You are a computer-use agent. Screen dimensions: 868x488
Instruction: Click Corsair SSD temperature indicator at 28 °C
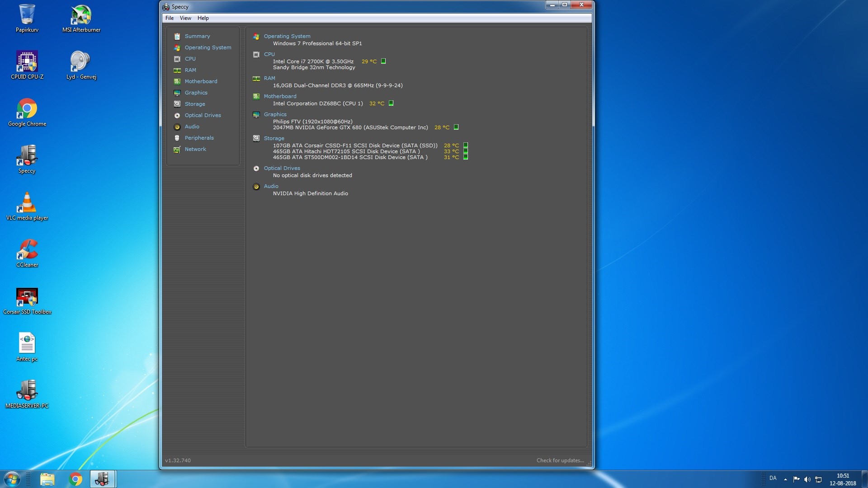(x=466, y=145)
